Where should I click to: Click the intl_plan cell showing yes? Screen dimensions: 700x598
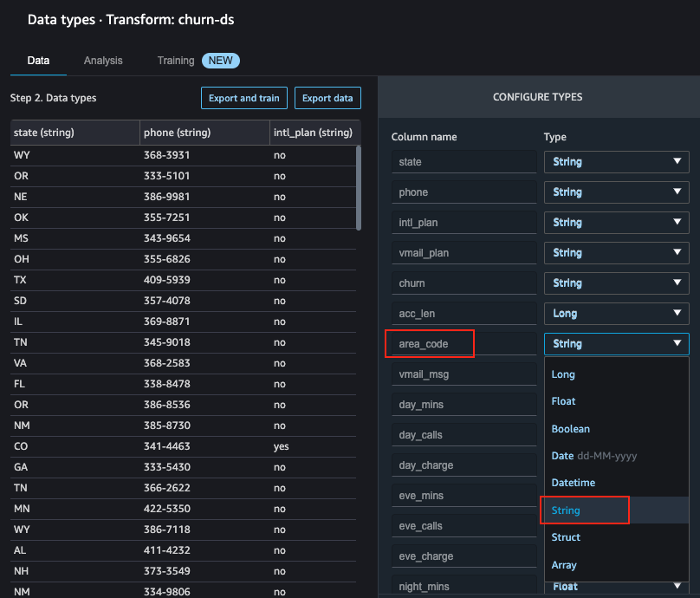click(x=282, y=446)
